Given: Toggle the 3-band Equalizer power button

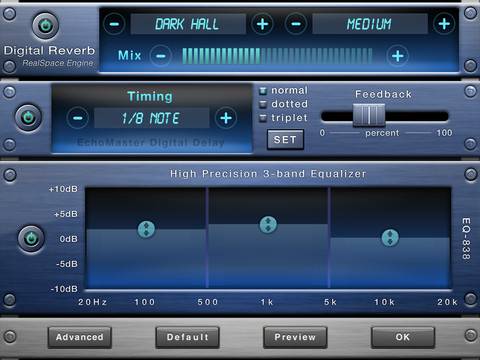Looking at the screenshot, I should [31, 239].
